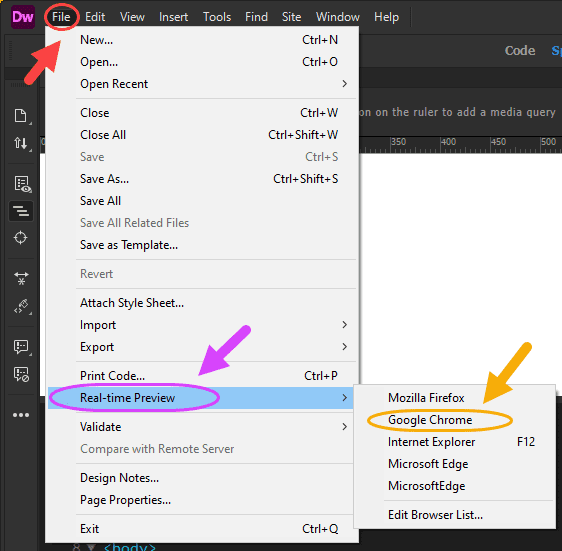Select the Live View options icon
Screen dimensions: 562x551
pyautogui.click(x=22, y=184)
